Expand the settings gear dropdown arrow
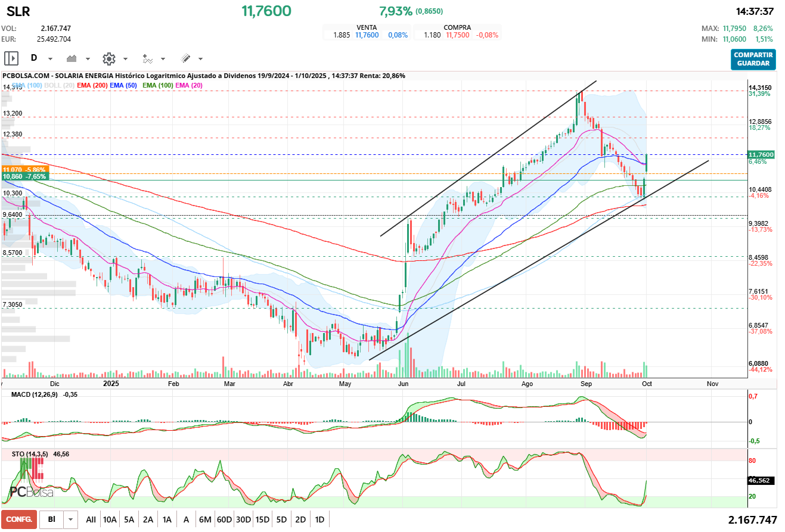 coord(125,59)
